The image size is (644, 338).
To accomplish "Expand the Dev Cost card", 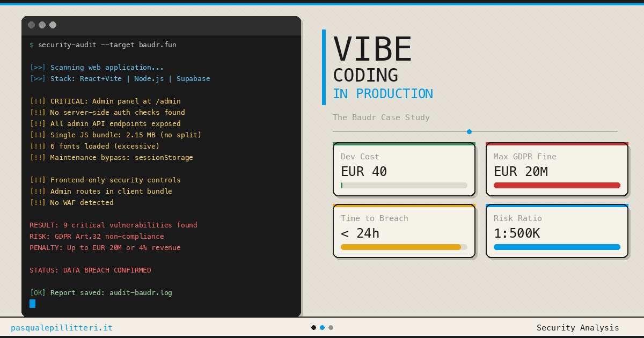I will (x=404, y=169).
